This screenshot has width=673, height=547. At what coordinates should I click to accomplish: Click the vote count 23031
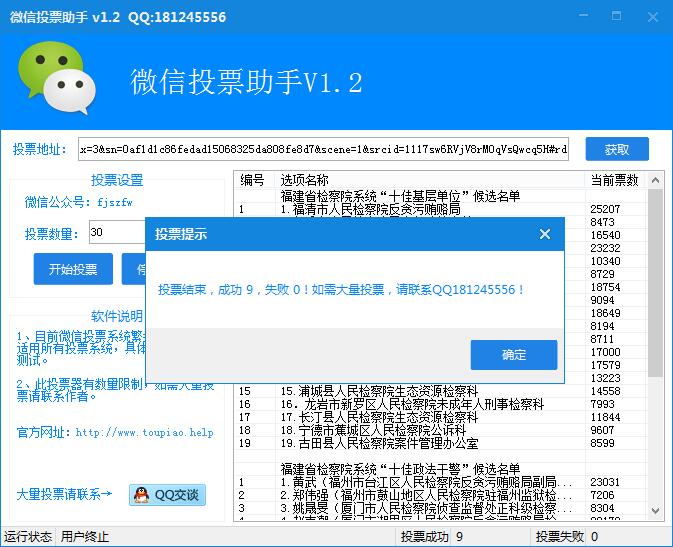pyautogui.click(x=605, y=482)
